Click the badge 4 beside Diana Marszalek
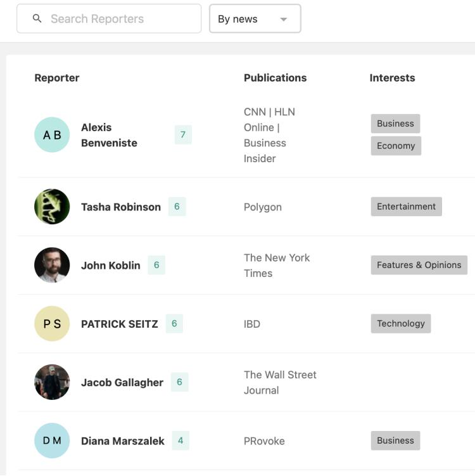 click(180, 441)
